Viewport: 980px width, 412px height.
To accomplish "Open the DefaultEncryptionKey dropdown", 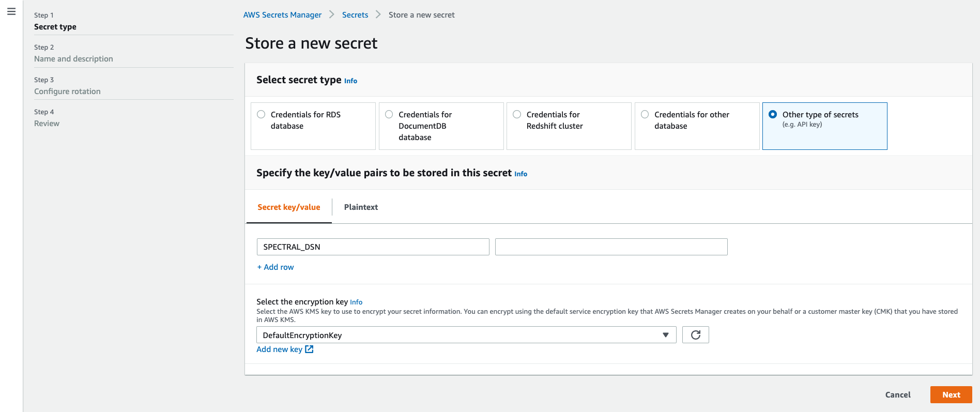I will click(x=466, y=335).
